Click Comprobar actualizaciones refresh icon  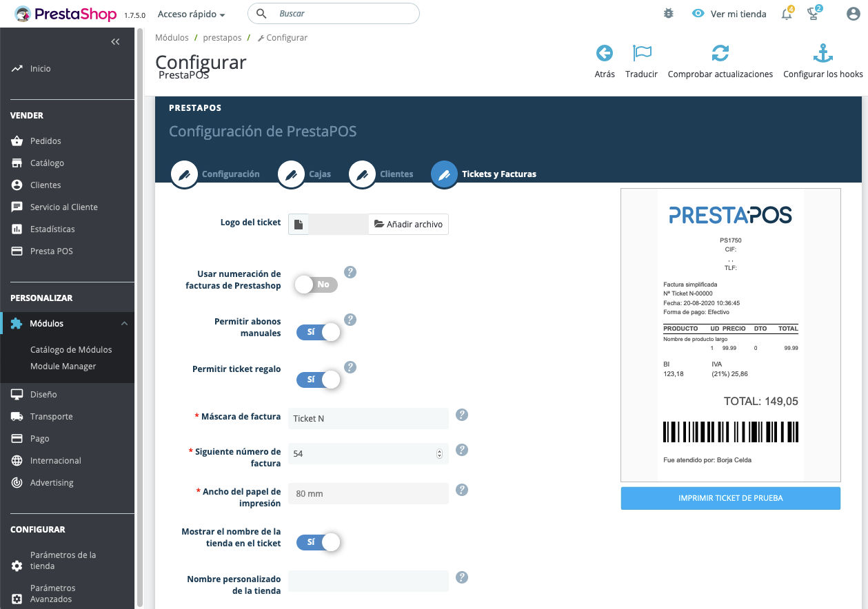720,53
